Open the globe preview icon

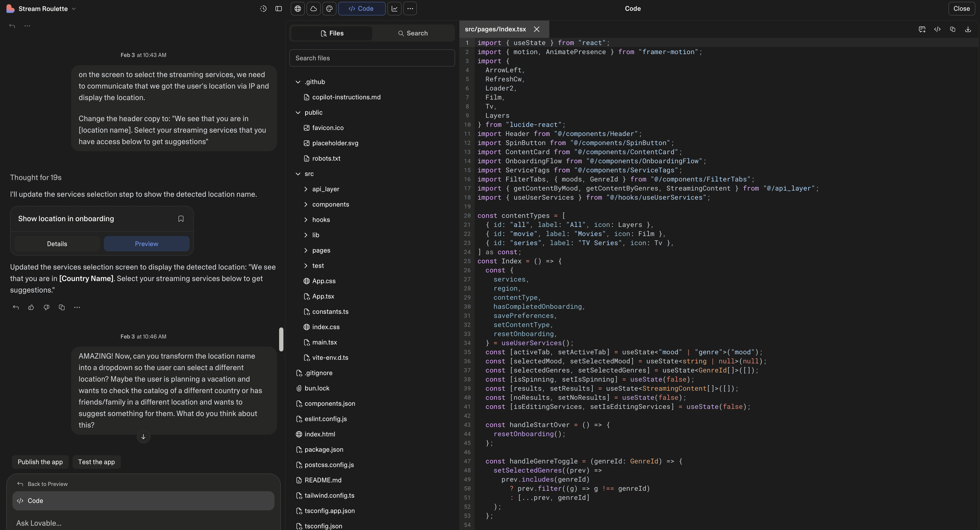click(298, 8)
